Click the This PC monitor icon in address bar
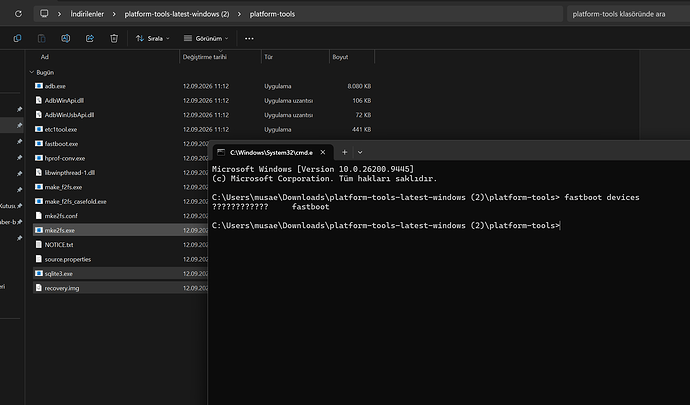This screenshot has width=690, height=405. tap(44, 14)
